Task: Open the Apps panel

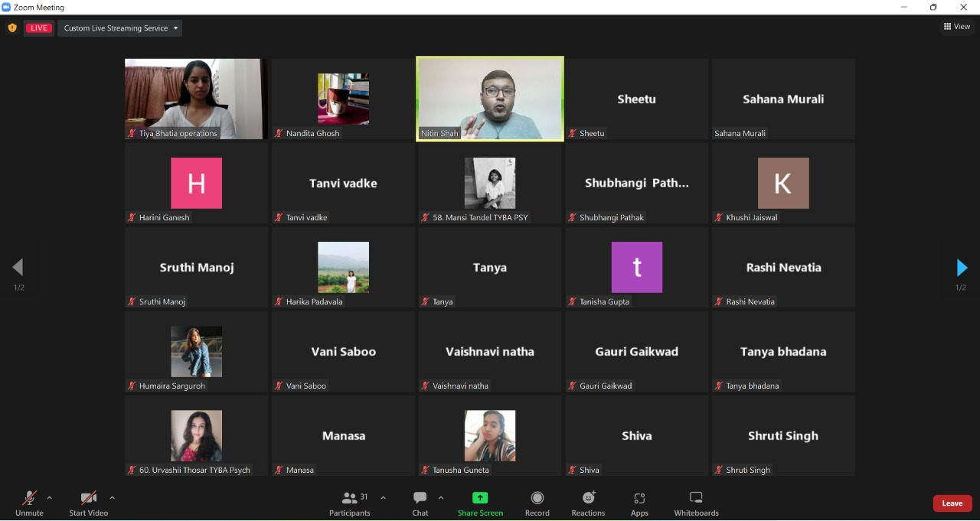Action: pyautogui.click(x=639, y=504)
